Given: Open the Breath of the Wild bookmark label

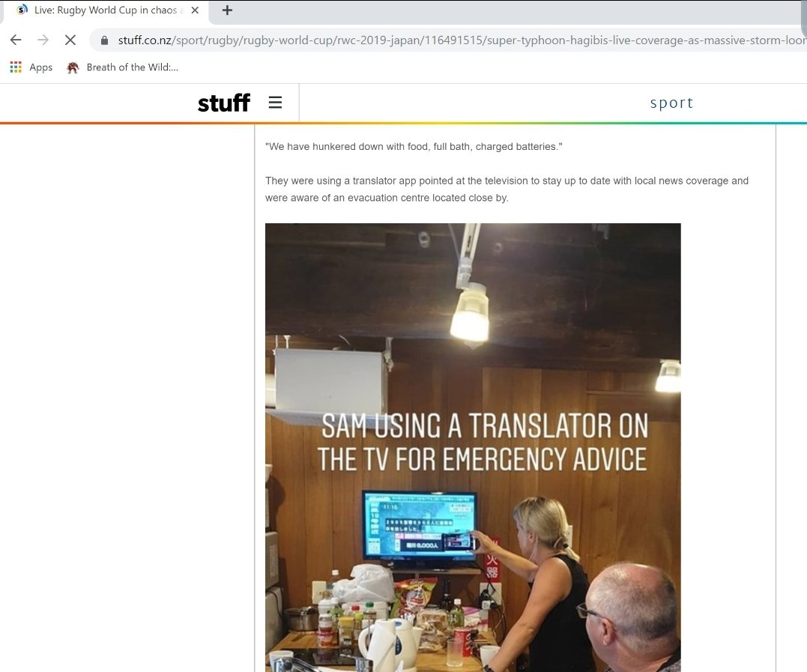Looking at the screenshot, I should point(133,67).
